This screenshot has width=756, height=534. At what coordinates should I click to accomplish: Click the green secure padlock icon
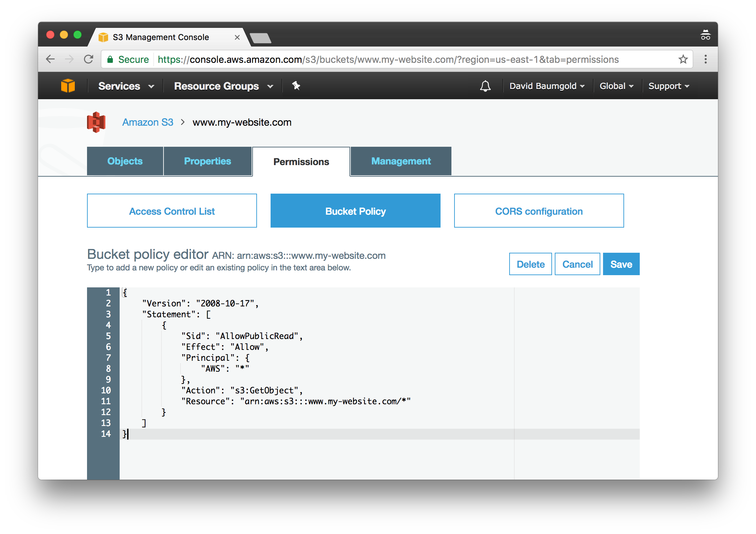point(110,59)
